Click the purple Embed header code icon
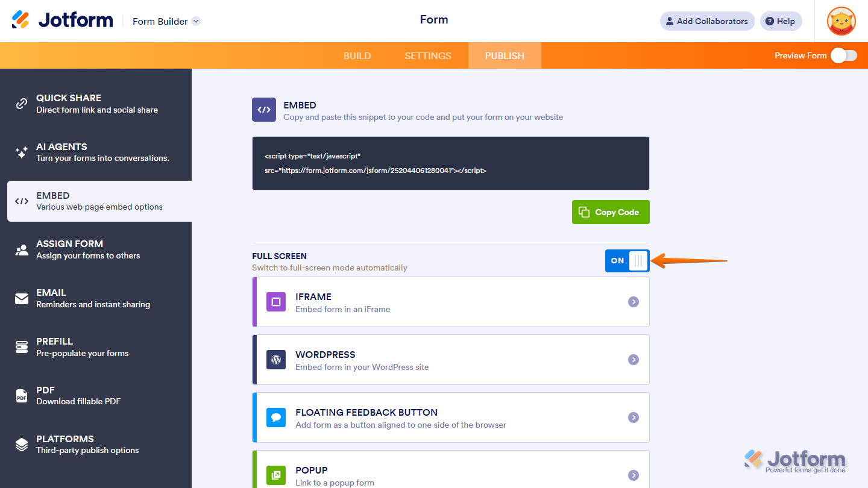Screen dimensions: 868x488 pyautogui.click(x=264, y=110)
